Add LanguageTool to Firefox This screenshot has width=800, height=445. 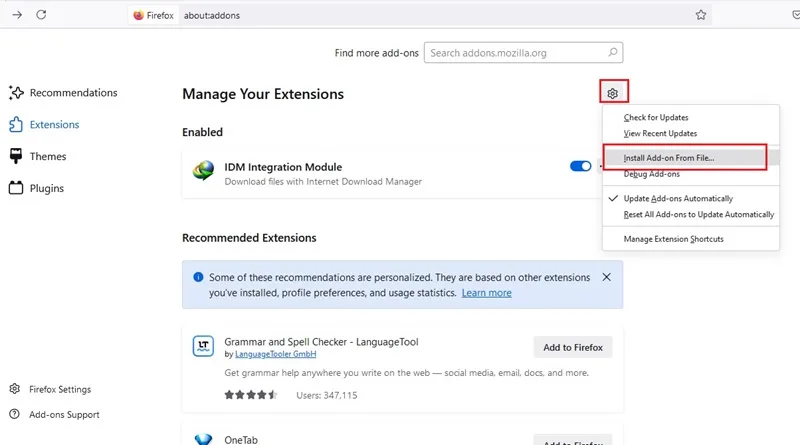573,348
